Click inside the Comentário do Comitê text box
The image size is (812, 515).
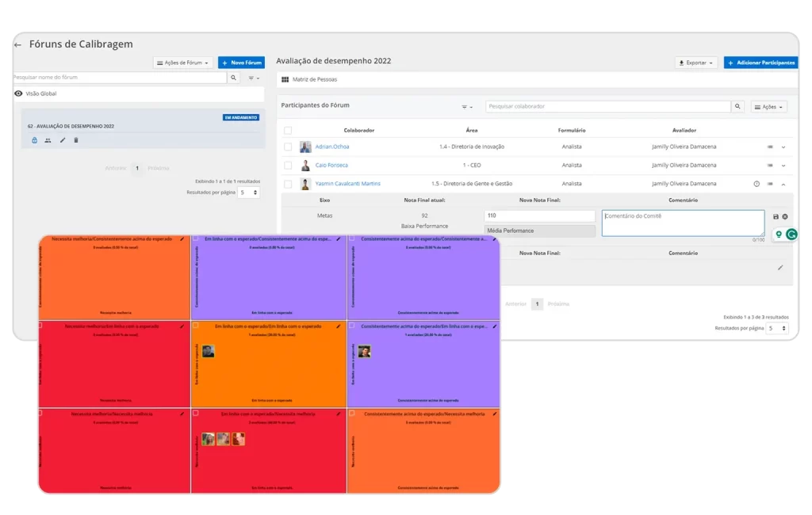pos(683,223)
